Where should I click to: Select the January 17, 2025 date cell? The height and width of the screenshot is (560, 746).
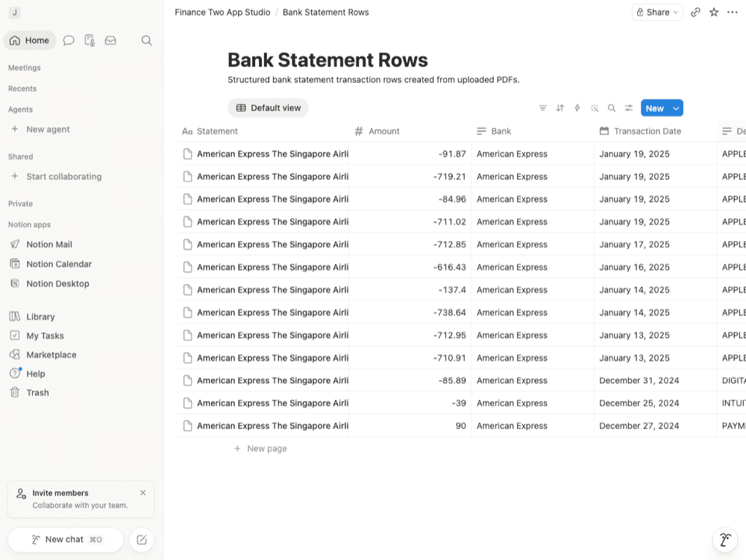pos(655,245)
